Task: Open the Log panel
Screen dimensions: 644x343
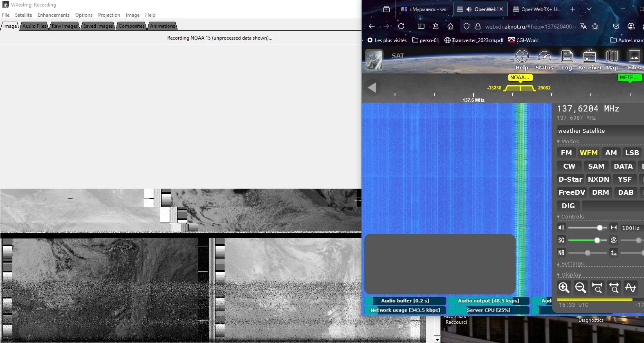Action: [x=567, y=60]
